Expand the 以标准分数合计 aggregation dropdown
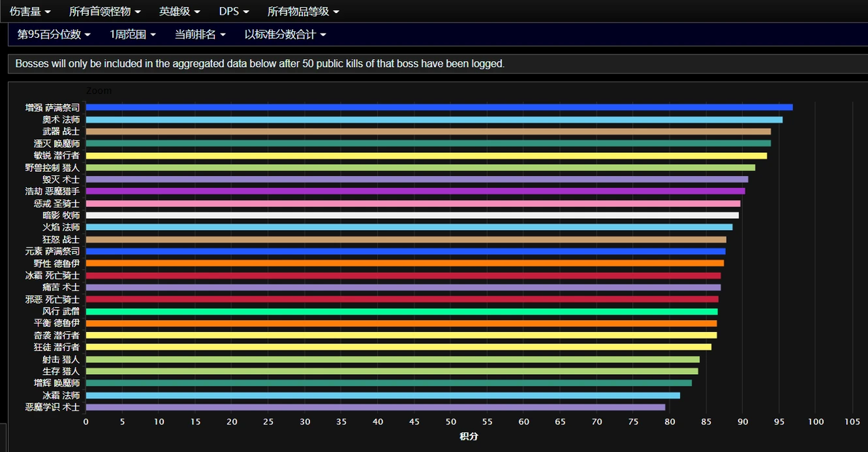Viewport: 868px width, 452px height. [285, 34]
